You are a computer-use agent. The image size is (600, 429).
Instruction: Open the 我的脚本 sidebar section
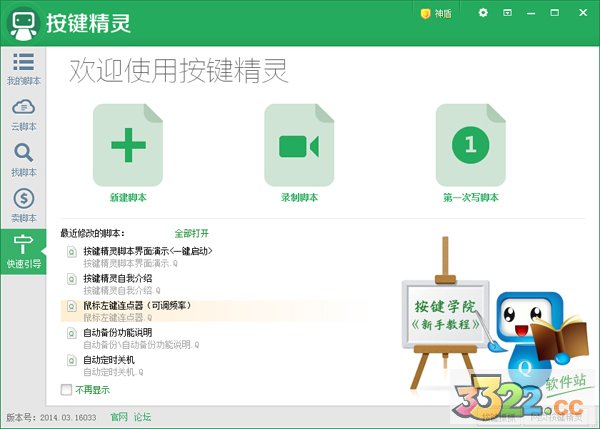click(23, 69)
